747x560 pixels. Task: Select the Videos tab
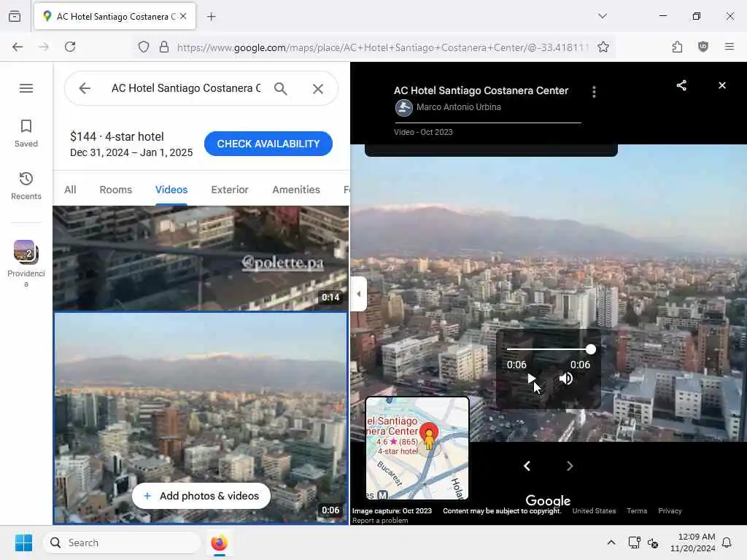[x=171, y=190]
